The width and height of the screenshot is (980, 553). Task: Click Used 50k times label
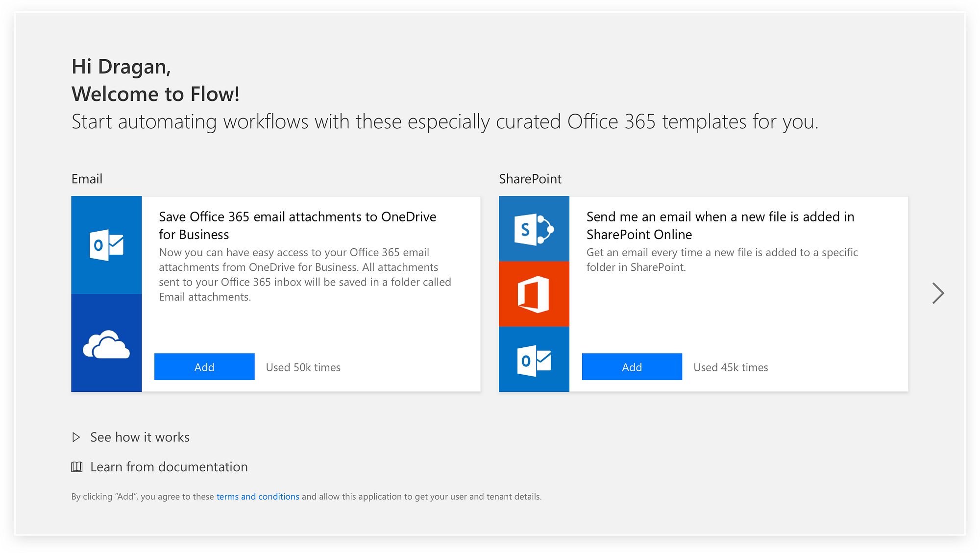[x=303, y=367]
